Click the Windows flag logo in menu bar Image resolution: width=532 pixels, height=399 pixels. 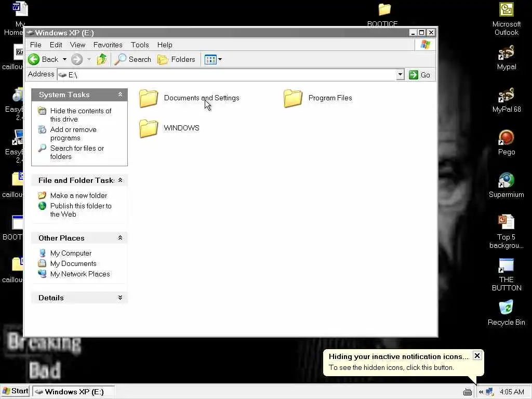coord(425,45)
